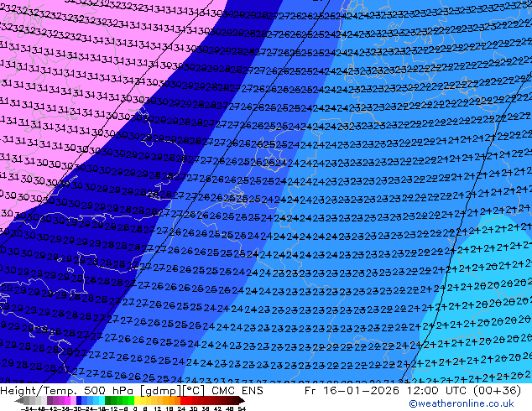Click the '[°C]' temperature unit label
Screen dimensions: 532x411
[x=194, y=391]
